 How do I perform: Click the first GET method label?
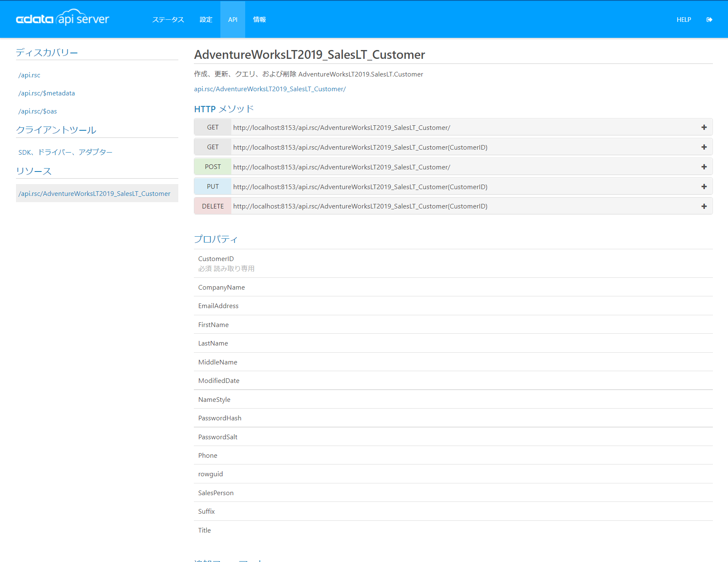(213, 127)
